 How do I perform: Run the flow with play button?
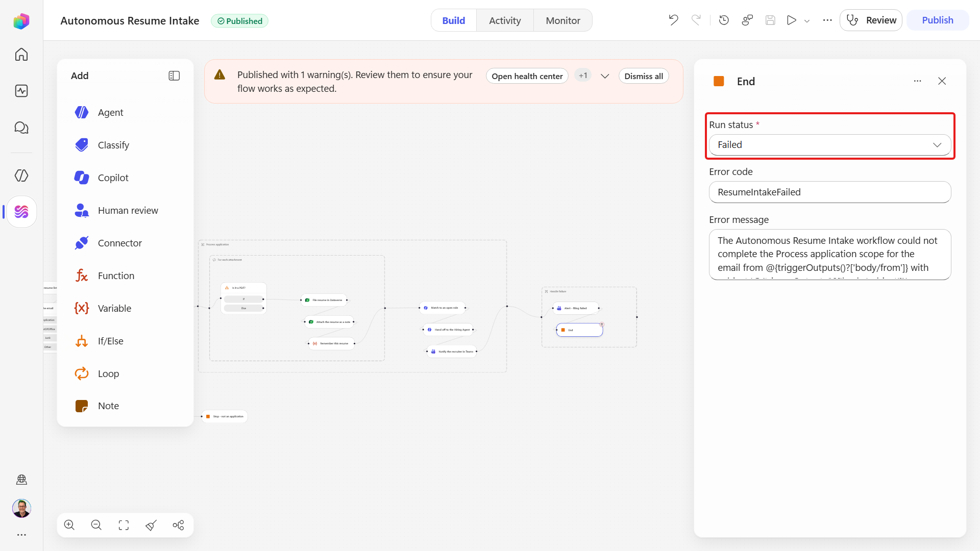coord(792,20)
